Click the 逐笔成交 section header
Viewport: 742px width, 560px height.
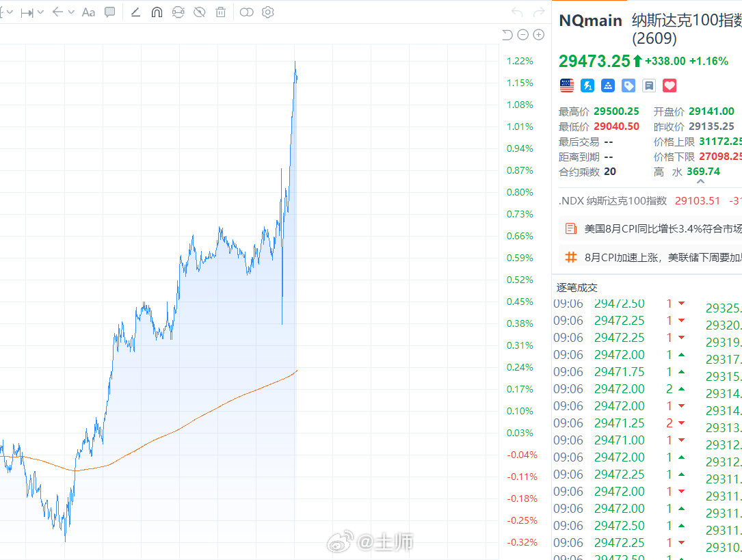pos(577,288)
